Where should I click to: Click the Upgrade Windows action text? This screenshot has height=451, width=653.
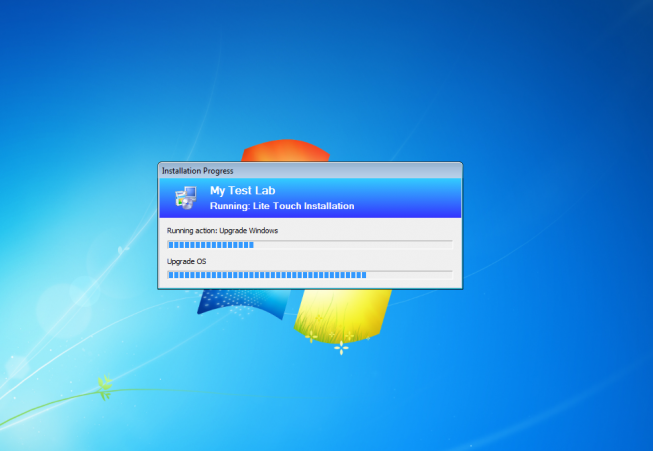point(248,231)
